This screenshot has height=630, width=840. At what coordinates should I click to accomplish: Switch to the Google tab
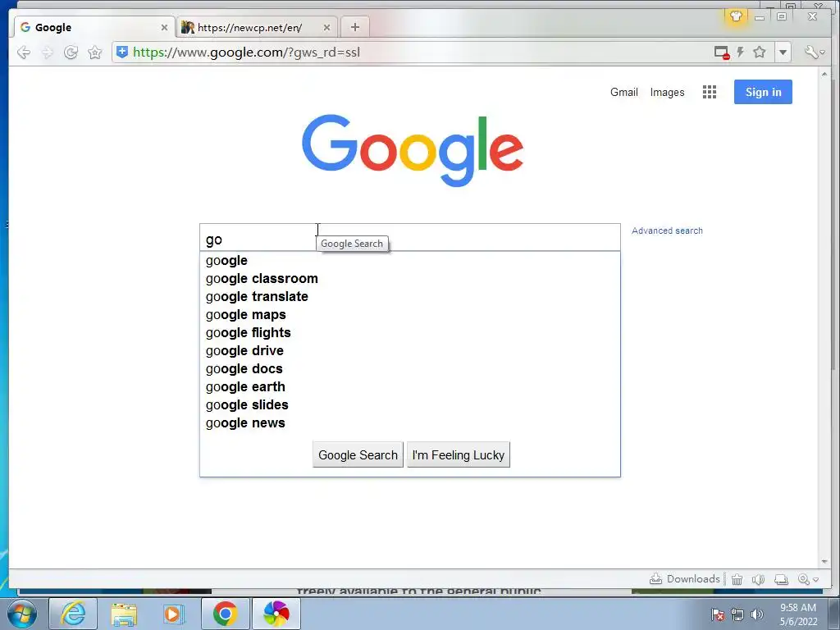[94, 27]
